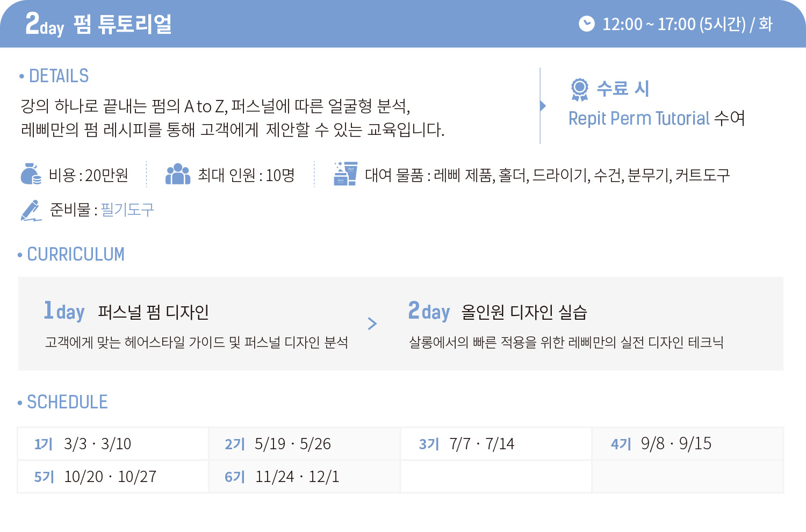Click the 2day 펌 튜토리얼 header title

point(98,24)
